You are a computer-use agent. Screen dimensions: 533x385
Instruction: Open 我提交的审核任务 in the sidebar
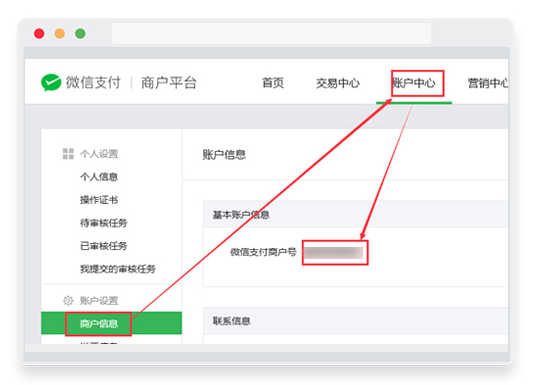118,269
